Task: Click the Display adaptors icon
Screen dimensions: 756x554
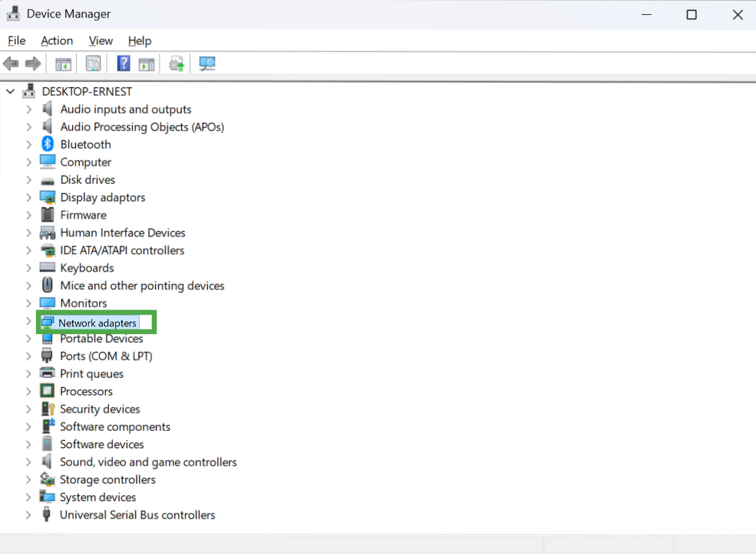Action: pos(47,197)
